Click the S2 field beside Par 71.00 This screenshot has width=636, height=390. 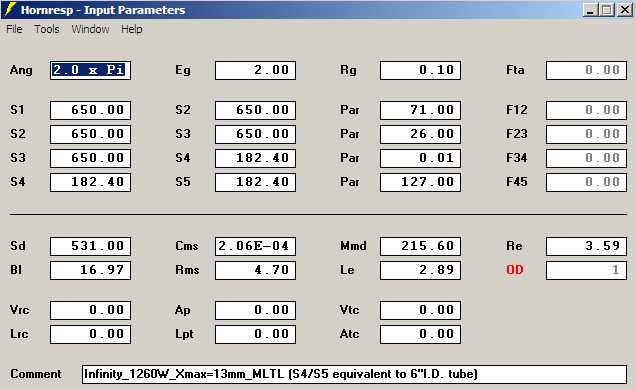pos(256,110)
